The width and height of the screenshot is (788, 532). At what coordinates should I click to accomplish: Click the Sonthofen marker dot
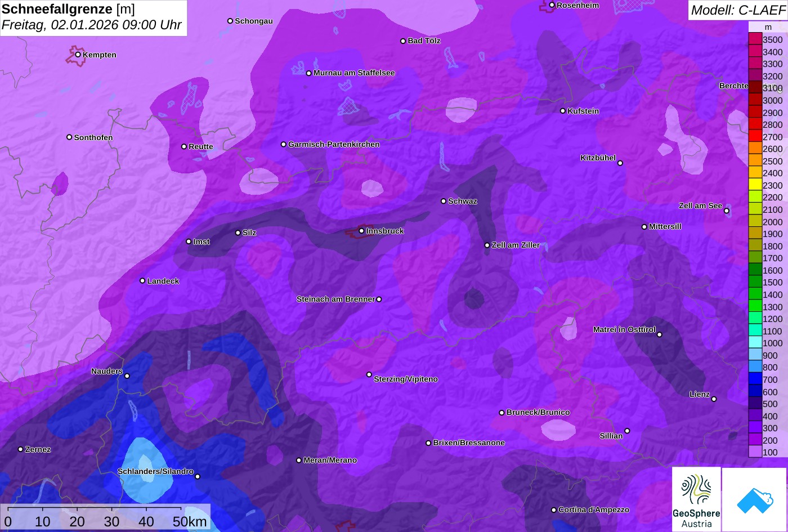[69, 137]
